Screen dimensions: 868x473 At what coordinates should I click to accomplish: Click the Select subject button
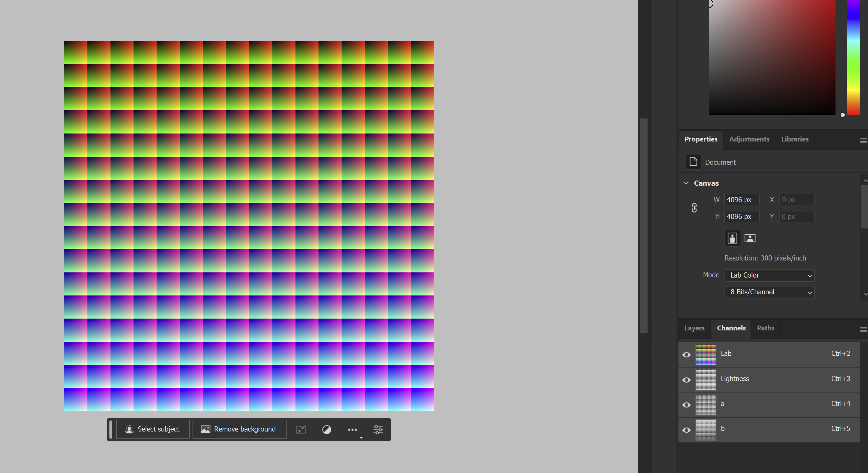153,429
